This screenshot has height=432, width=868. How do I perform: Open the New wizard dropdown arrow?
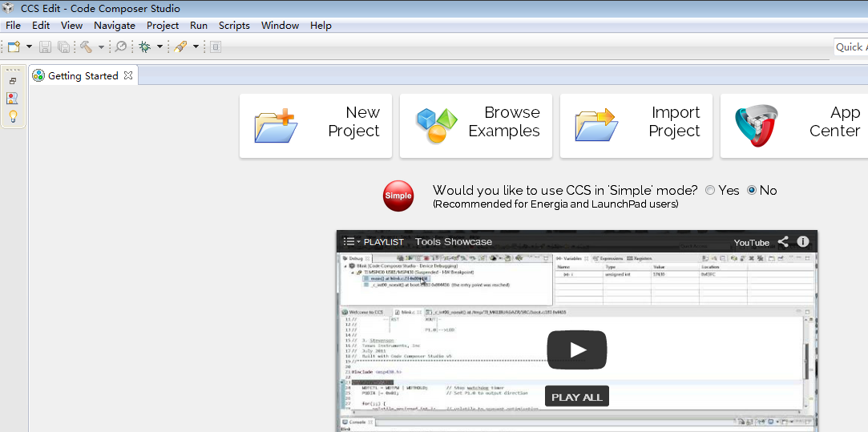(30, 47)
